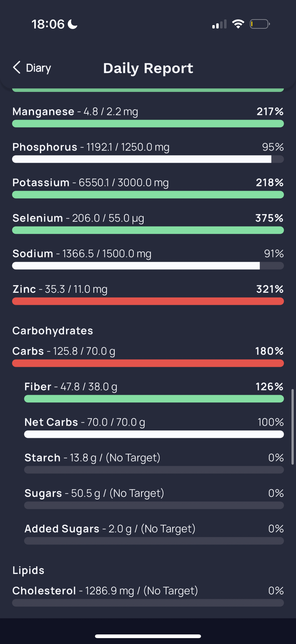Image resolution: width=296 pixels, height=644 pixels.
Task: Open Starch No Target entry
Action: point(154,463)
